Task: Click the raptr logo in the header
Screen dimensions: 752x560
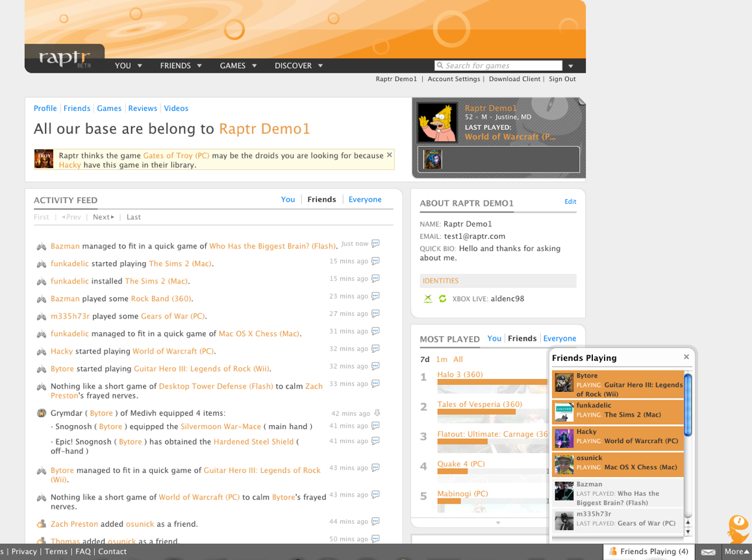Action: click(x=64, y=58)
